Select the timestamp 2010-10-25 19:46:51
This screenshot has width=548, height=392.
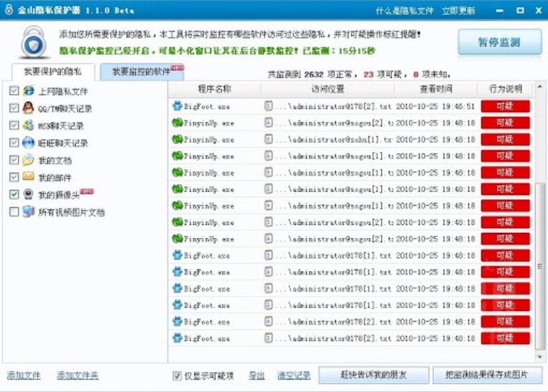(435, 106)
